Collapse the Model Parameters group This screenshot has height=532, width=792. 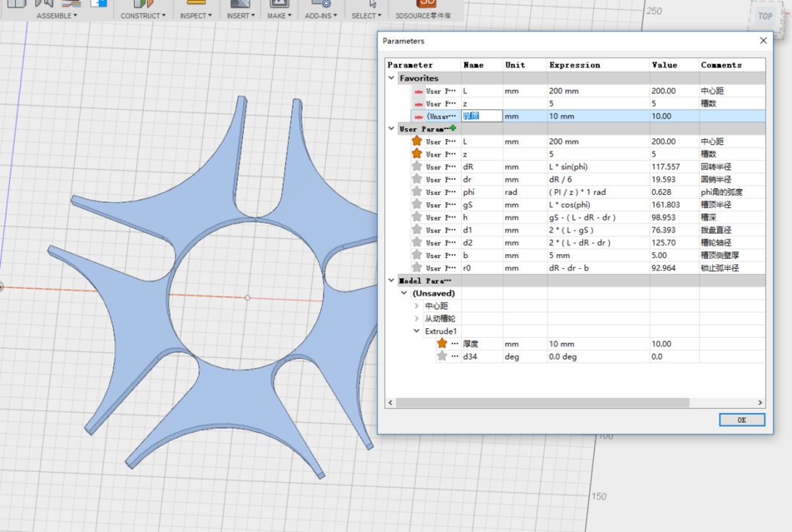click(x=392, y=280)
